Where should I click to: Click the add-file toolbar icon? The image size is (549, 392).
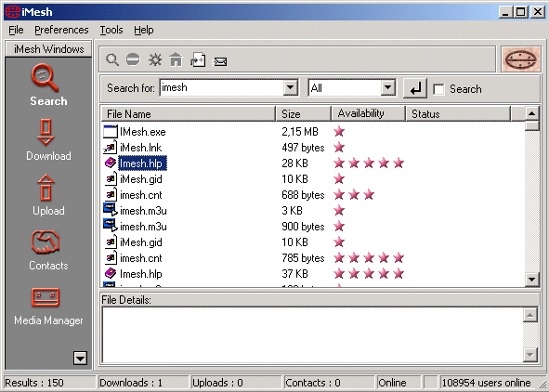198,59
